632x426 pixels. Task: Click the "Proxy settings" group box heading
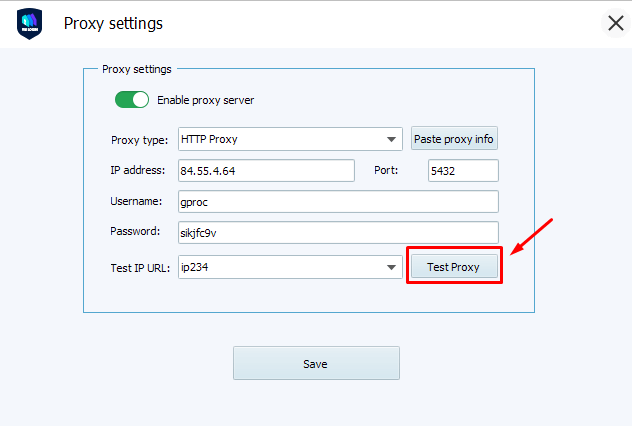coord(137,69)
